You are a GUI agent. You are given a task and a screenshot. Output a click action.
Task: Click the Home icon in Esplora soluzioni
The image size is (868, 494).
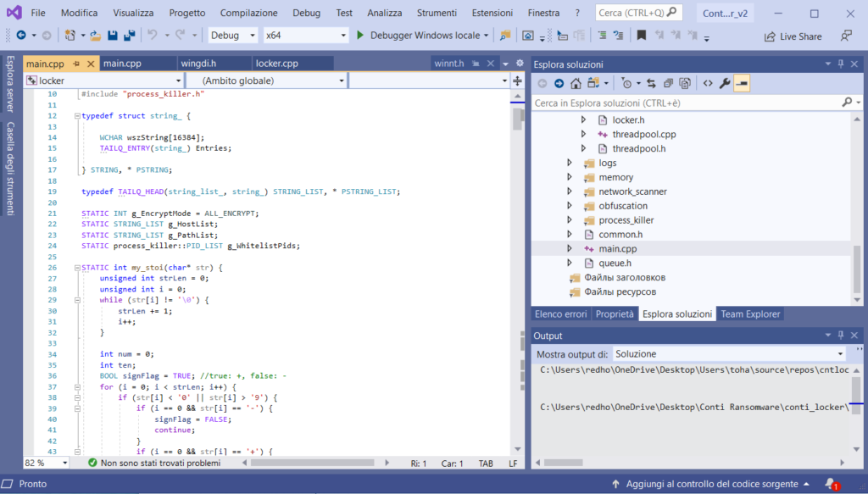pos(576,83)
